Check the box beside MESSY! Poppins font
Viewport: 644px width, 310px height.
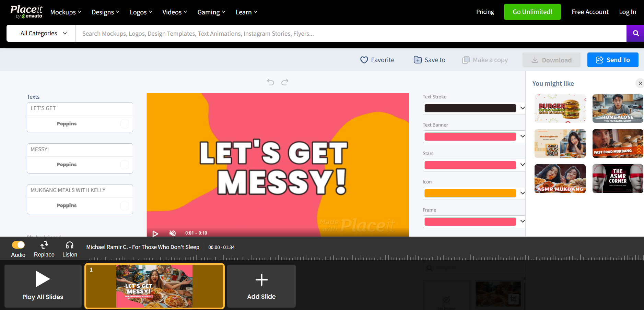pyautogui.click(x=125, y=165)
